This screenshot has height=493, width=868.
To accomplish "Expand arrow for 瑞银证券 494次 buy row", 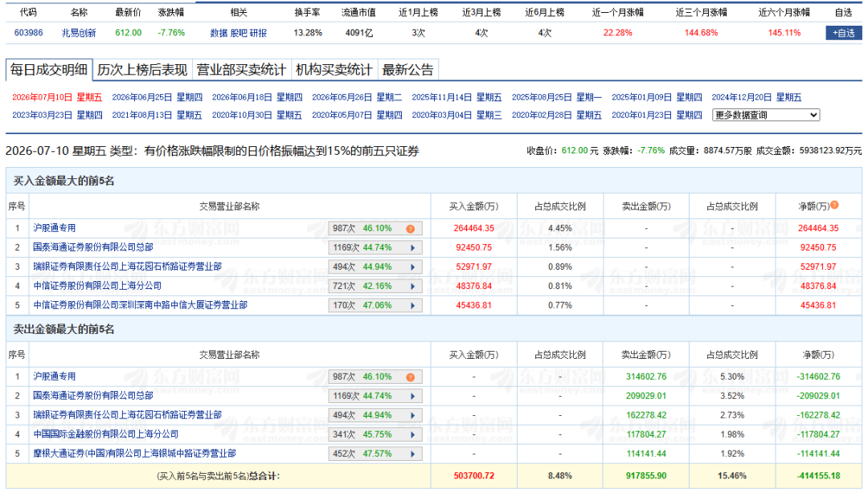I will (412, 267).
